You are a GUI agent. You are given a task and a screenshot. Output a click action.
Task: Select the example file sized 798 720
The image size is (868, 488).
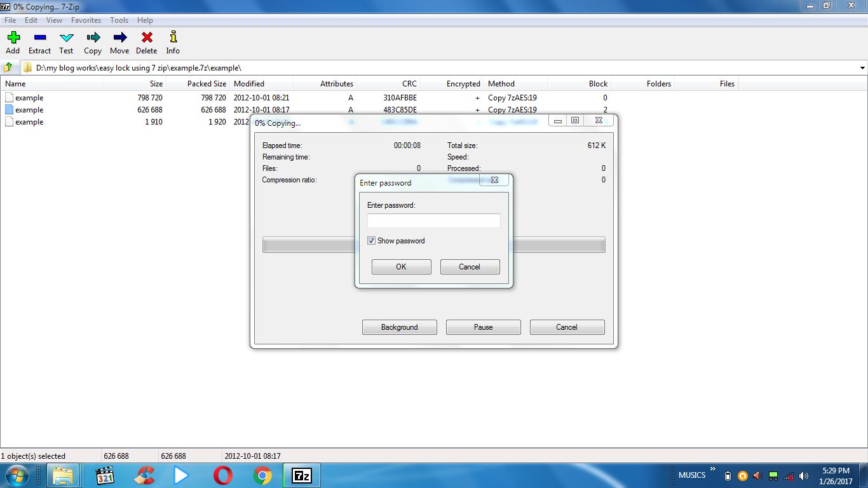[29, 98]
